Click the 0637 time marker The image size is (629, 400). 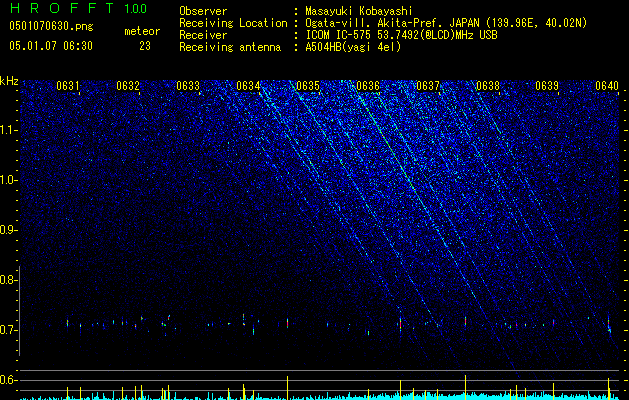428,86
